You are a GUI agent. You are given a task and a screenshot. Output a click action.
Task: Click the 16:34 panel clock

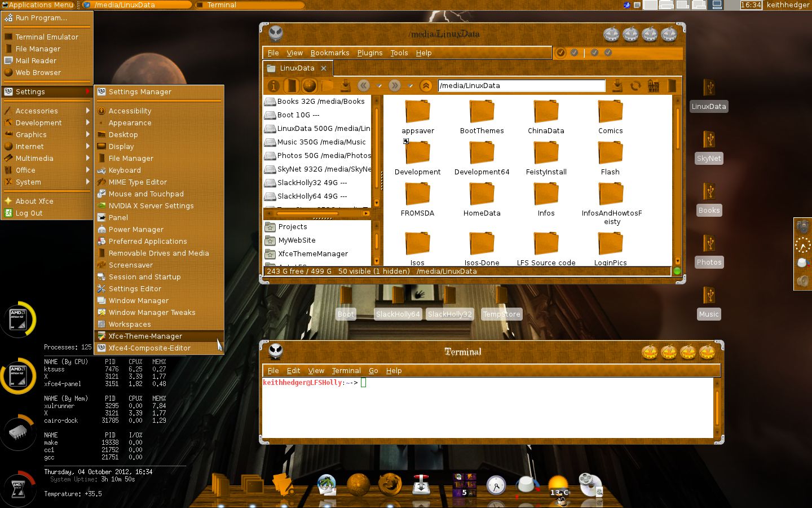click(751, 5)
